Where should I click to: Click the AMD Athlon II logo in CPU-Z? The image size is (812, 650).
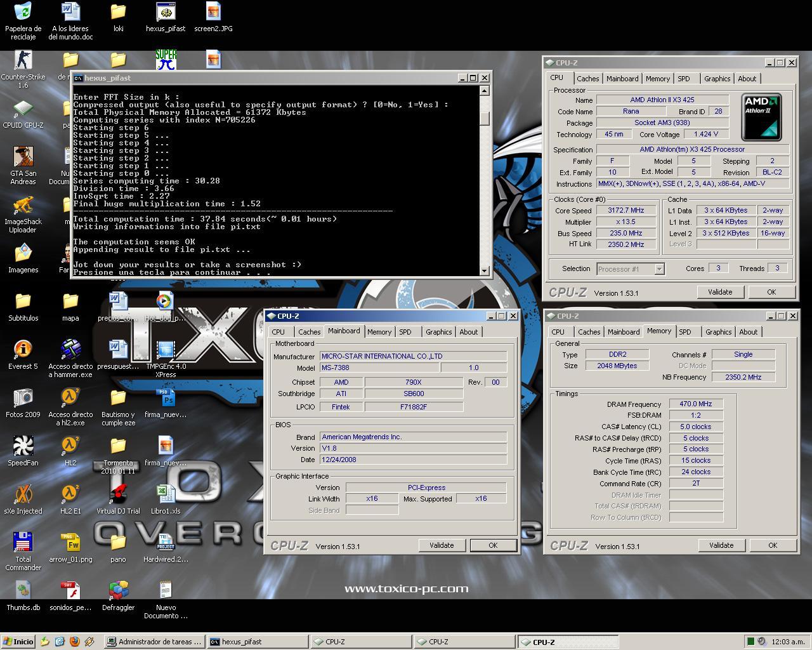pos(762,116)
